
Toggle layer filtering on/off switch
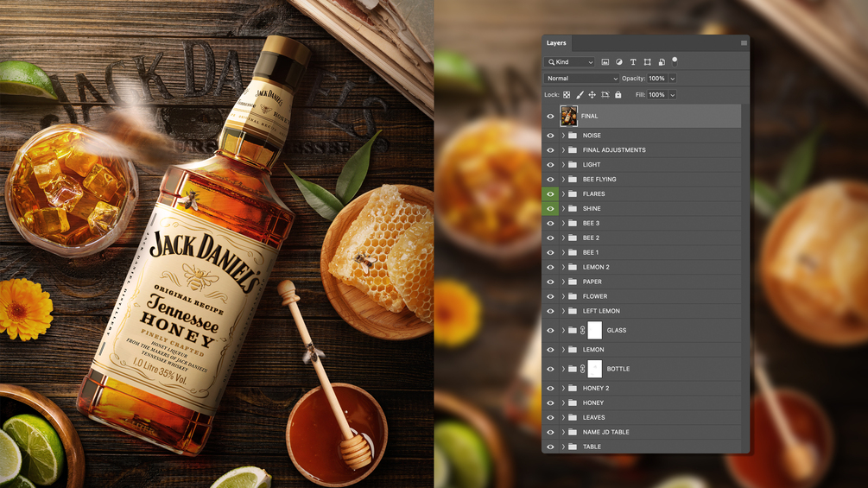675,61
